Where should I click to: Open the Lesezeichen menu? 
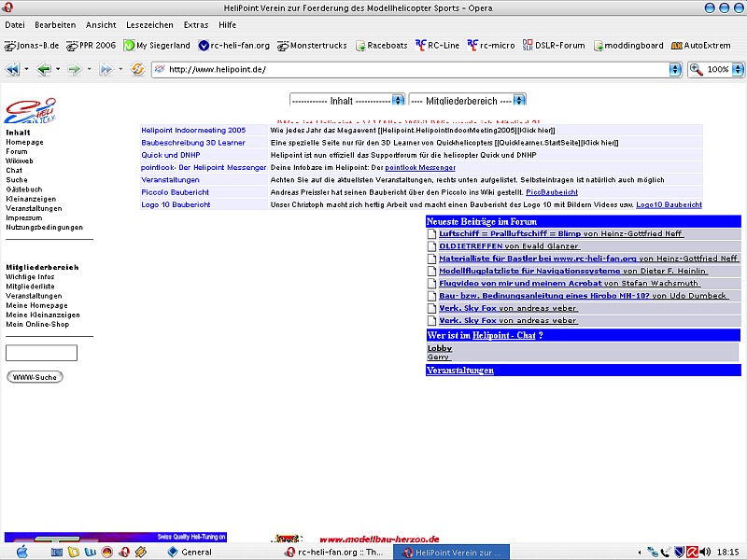coord(149,25)
